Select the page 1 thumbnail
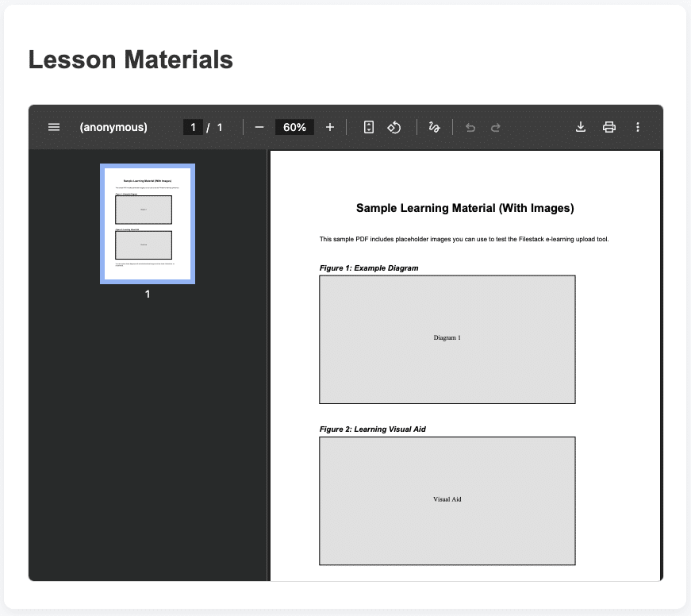This screenshot has height=616, width=691. pyautogui.click(x=147, y=223)
